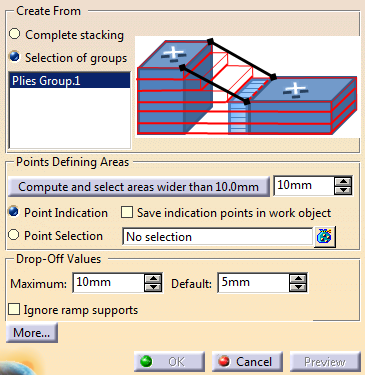Enable Save indication points in work object

coord(127,212)
